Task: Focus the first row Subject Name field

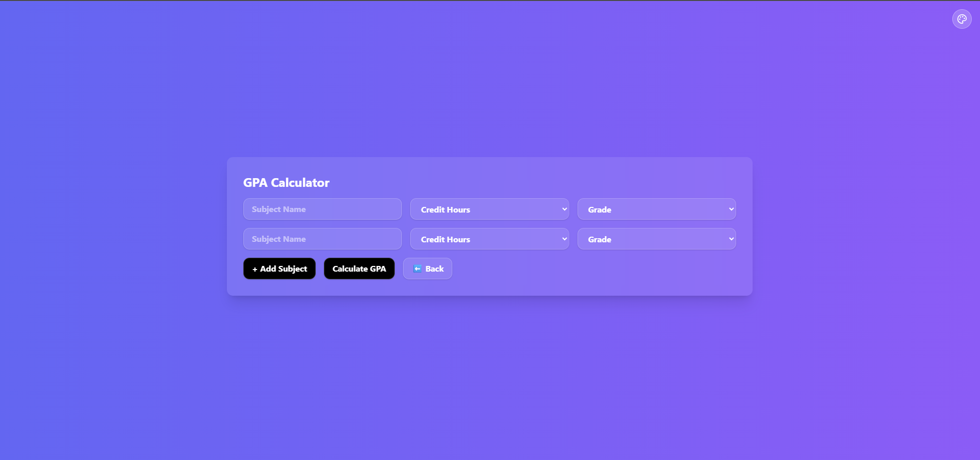Action: point(322,209)
